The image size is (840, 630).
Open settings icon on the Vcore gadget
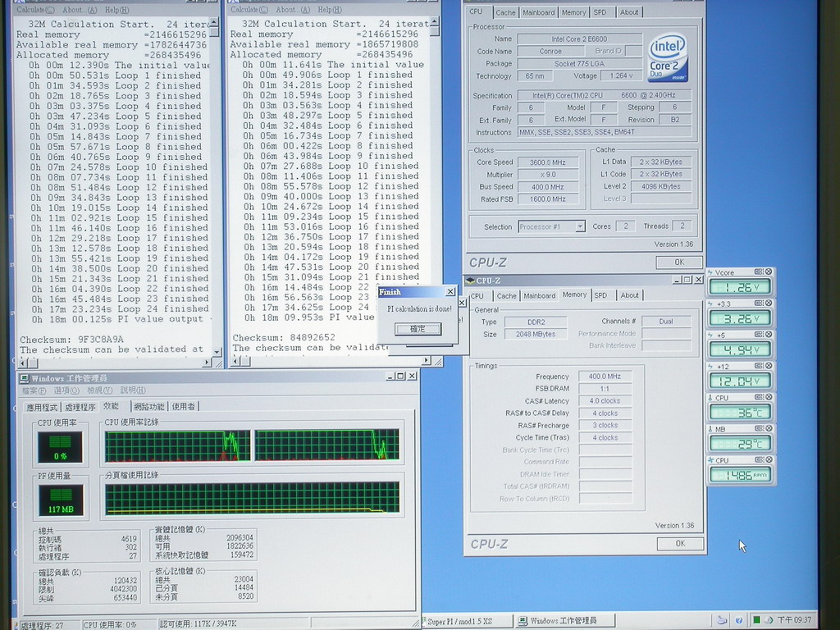[x=759, y=272]
